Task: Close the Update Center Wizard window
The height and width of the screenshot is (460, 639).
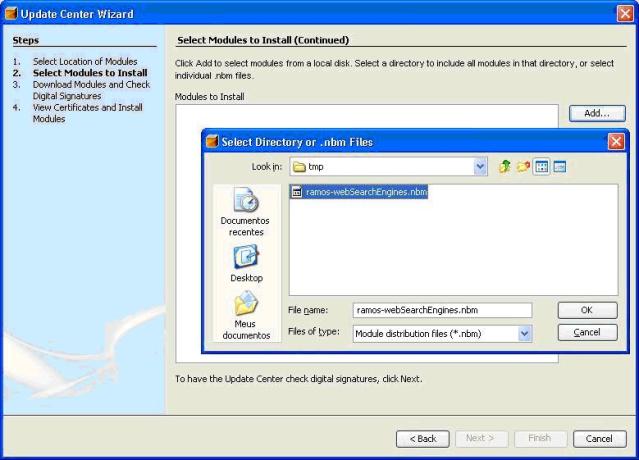Action: (624, 13)
